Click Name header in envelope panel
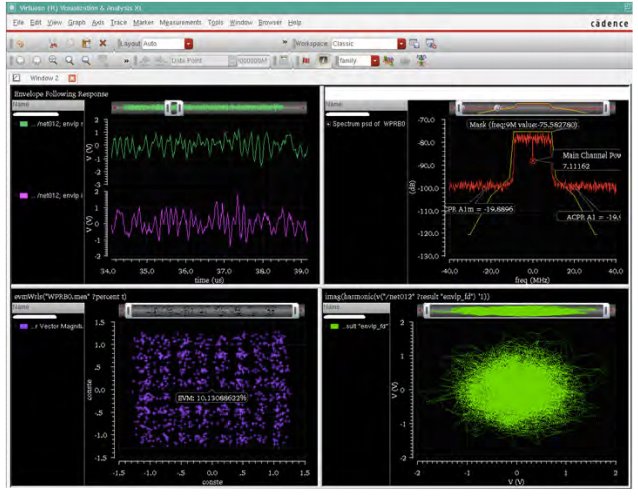The height and width of the screenshot is (497, 638). [48, 105]
